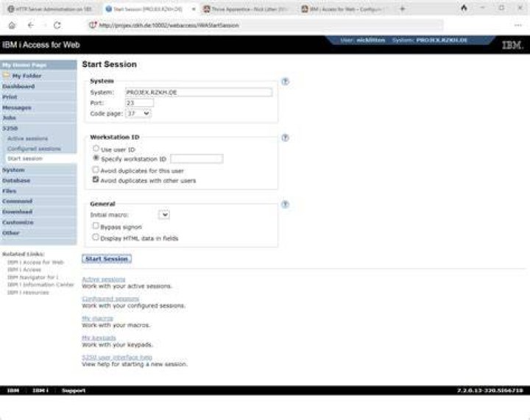The width and height of the screenshot is (530, 420).
Task: Select the Specify workstation ID radio button
Action: click(96, 158)
